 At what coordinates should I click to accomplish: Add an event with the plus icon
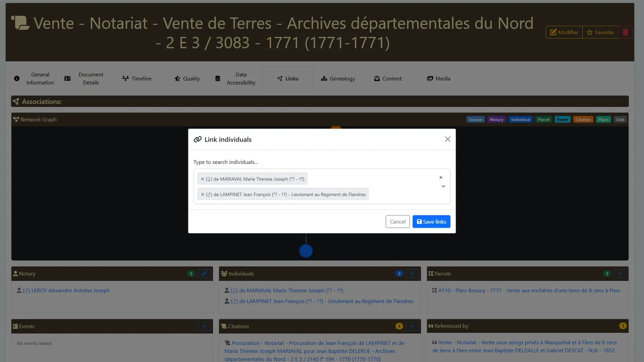(x=204, y=326)
